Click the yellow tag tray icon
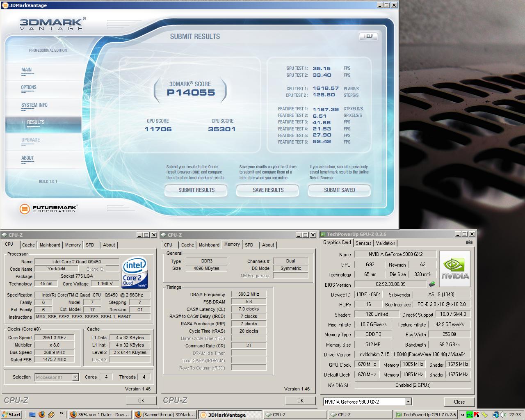Viewport: 525px width, 420px height. 484,415
